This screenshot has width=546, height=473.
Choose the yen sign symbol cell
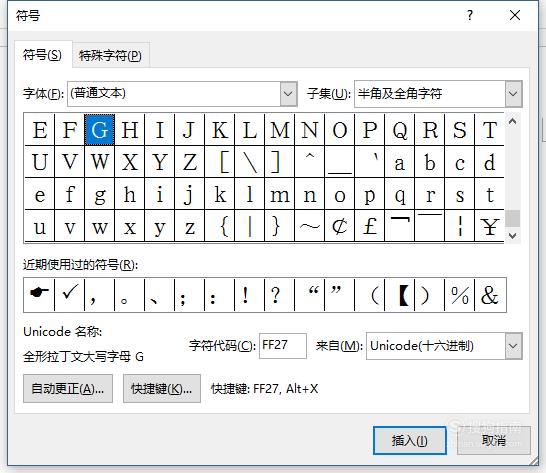click(x=490, y=226)
